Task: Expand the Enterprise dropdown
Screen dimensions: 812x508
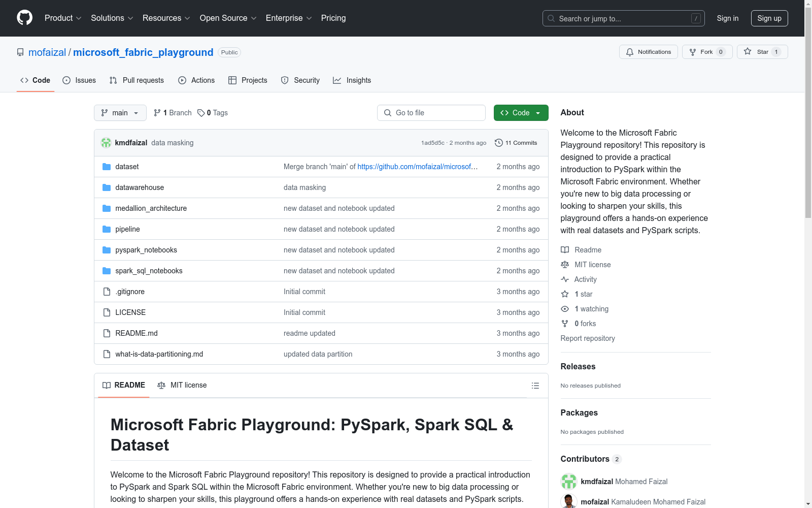Action: click(x=289, y=18)
